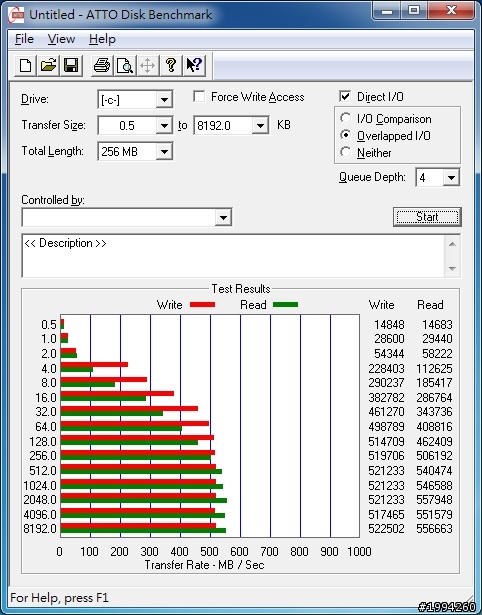The image size is (482, 615).
Task: Click the Write value 461270 for 32.0
Action: pos(386,412)
